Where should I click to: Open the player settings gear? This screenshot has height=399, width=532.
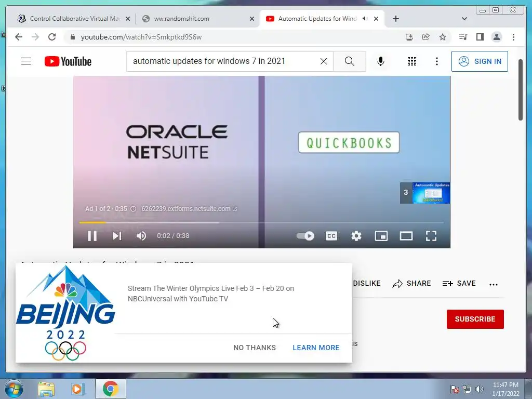[x=356, y=236]
